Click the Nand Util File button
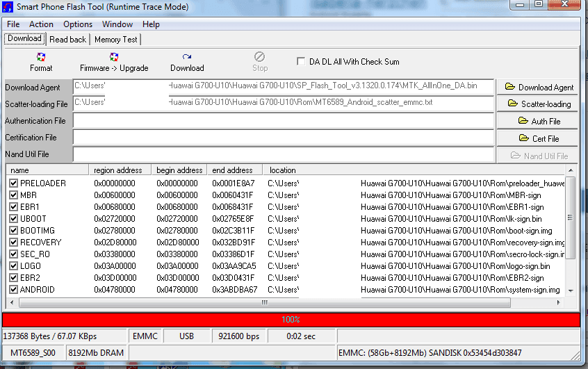This screenshot has width=588, height=369. [537, 156]
